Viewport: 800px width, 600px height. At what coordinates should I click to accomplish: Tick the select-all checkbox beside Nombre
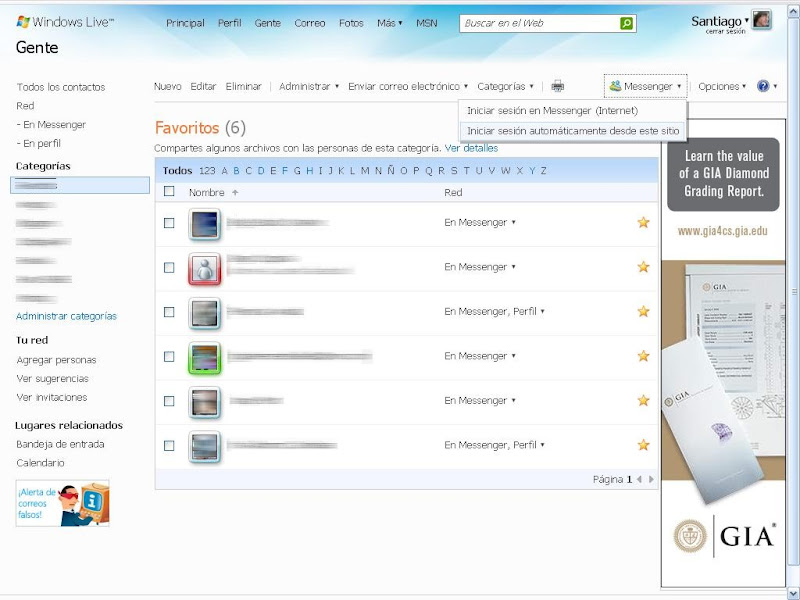[x=169, y=191]
